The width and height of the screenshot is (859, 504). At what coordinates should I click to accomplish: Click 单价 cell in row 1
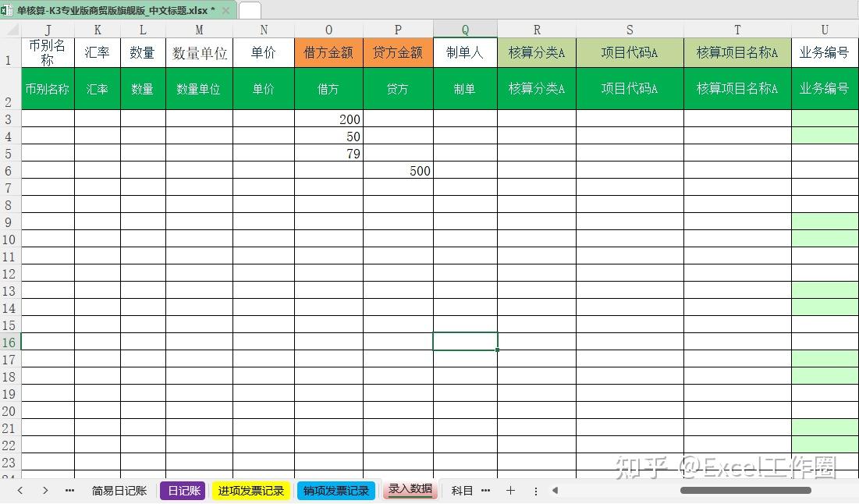(264, 52)
